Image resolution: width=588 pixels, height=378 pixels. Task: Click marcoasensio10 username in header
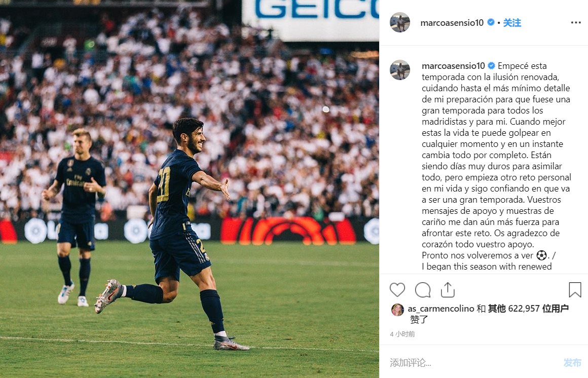[x=452, y=23]
